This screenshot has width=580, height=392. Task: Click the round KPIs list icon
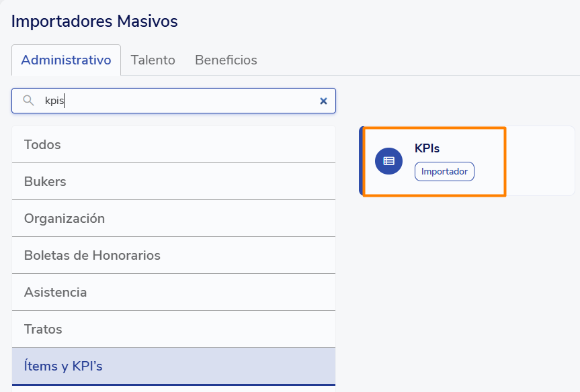pyautogui.click(x=388, y=161)
